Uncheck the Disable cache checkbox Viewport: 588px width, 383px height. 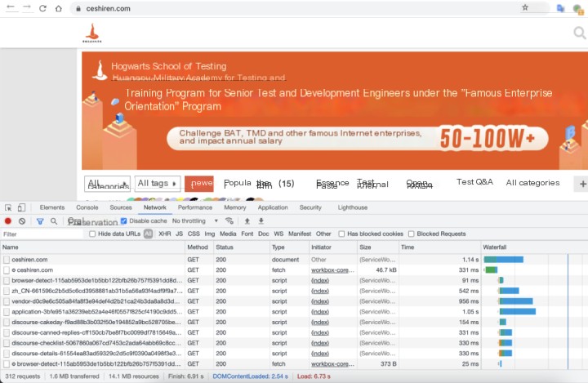pyautogui.click(x=124, y=221)
